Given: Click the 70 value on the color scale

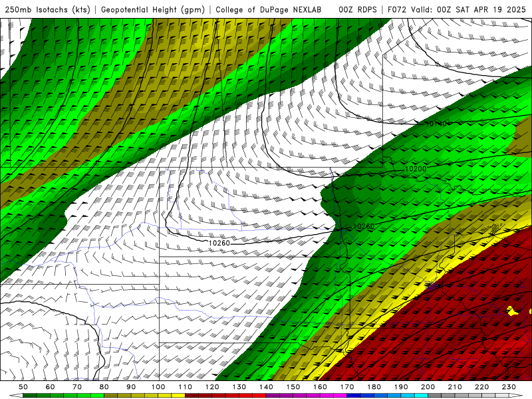Looking at the screenshot, I should click(77, 387).
